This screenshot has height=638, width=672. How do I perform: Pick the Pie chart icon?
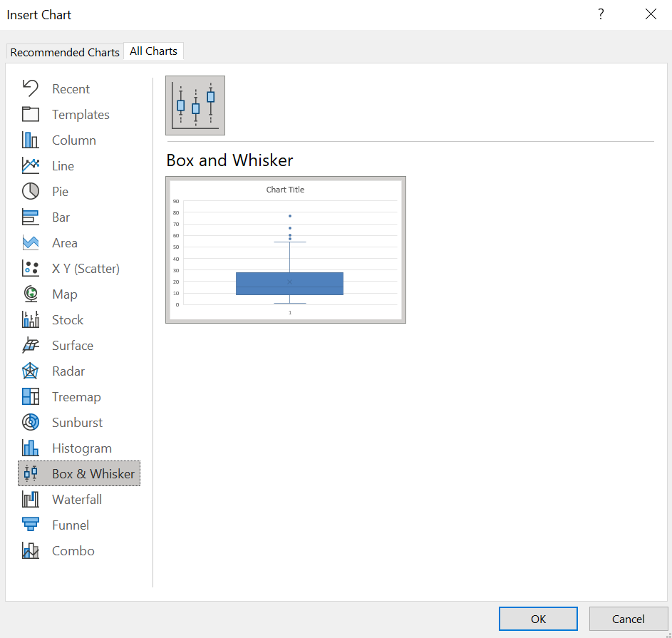coord(30,191)
